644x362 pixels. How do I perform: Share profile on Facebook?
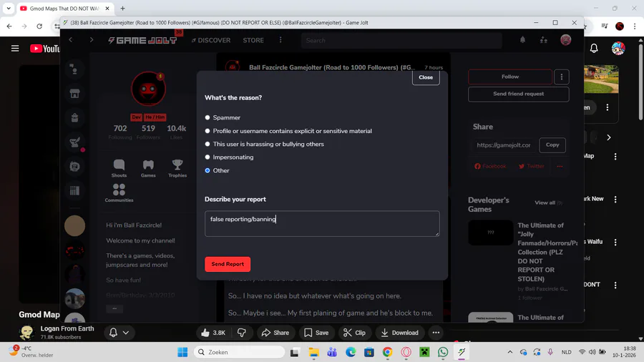490,166
